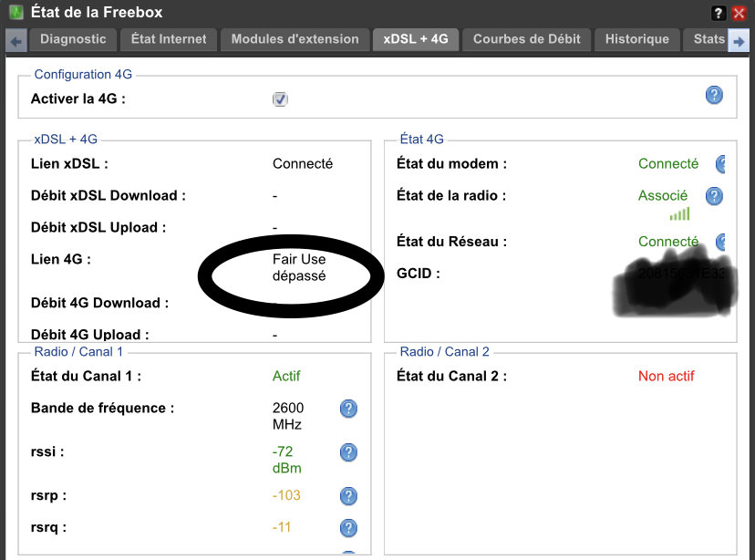Switch to the Diagnostic tab

[73, 39]
